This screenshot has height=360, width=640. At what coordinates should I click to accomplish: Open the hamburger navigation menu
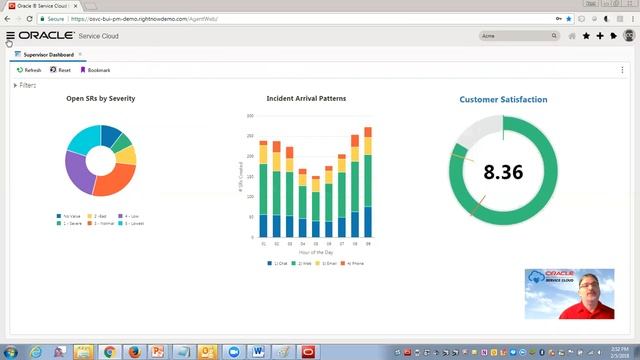[10, 36]
